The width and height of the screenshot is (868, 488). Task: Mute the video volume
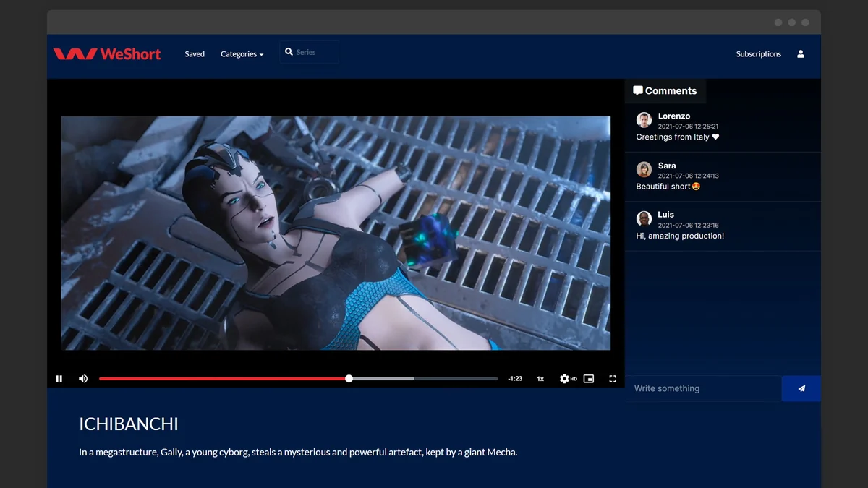83,378
